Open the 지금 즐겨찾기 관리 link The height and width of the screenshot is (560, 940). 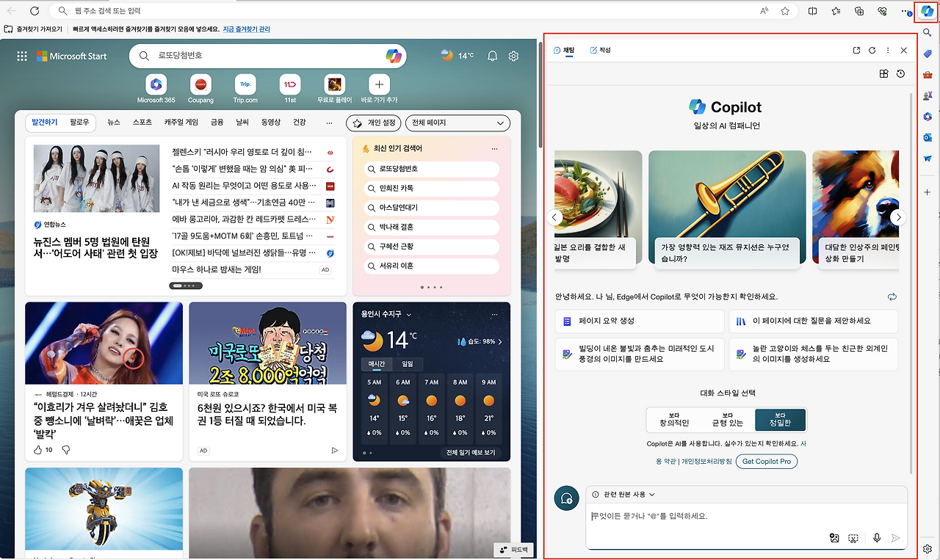(x=246, y=29)
